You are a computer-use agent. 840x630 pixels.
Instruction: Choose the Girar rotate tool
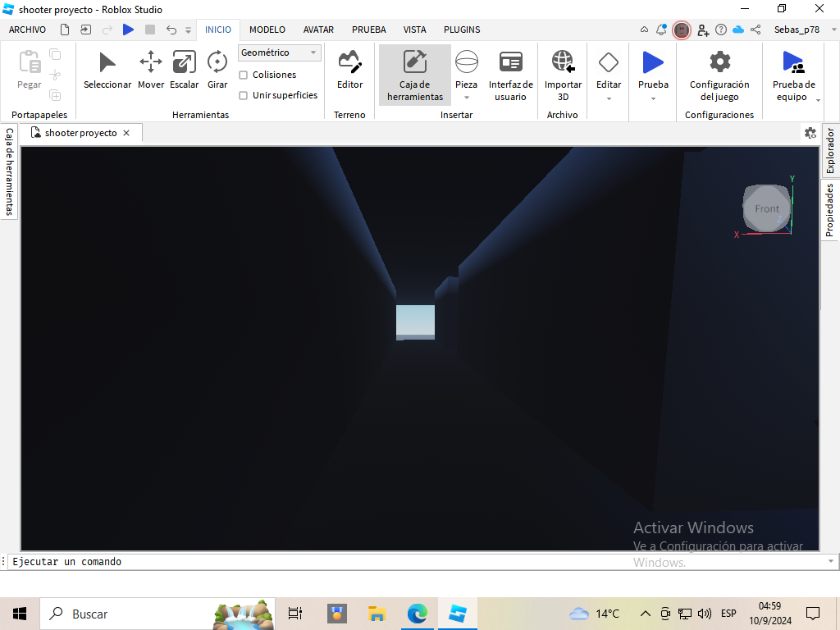coord(217,71)
